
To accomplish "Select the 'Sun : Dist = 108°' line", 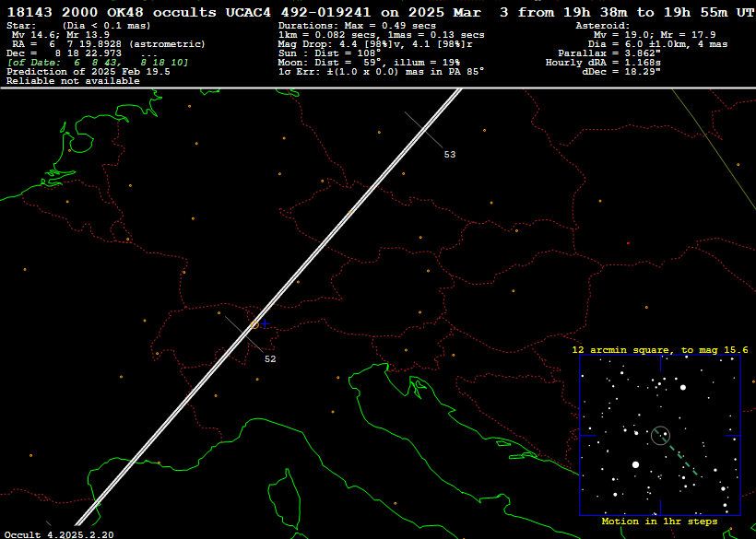I will (330, 53).
